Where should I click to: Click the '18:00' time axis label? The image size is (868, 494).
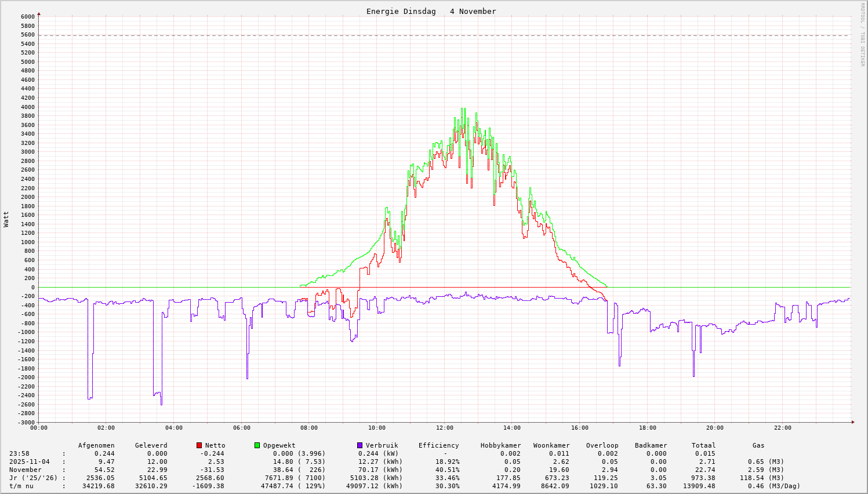pos(647,428)
